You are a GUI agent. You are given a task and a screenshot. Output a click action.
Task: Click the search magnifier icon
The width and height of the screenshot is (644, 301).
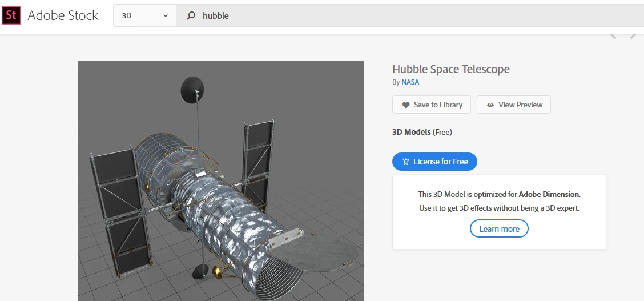coord(191,15)
